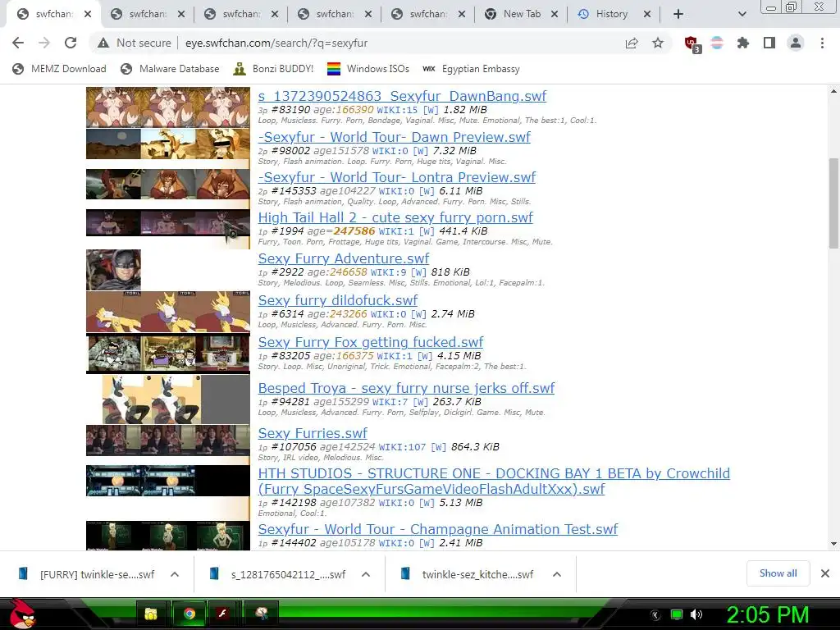Open the HTH STUDIOS - STRUCTURE ONE link
This screenshot has height=630, width=840.
(494, 481)
